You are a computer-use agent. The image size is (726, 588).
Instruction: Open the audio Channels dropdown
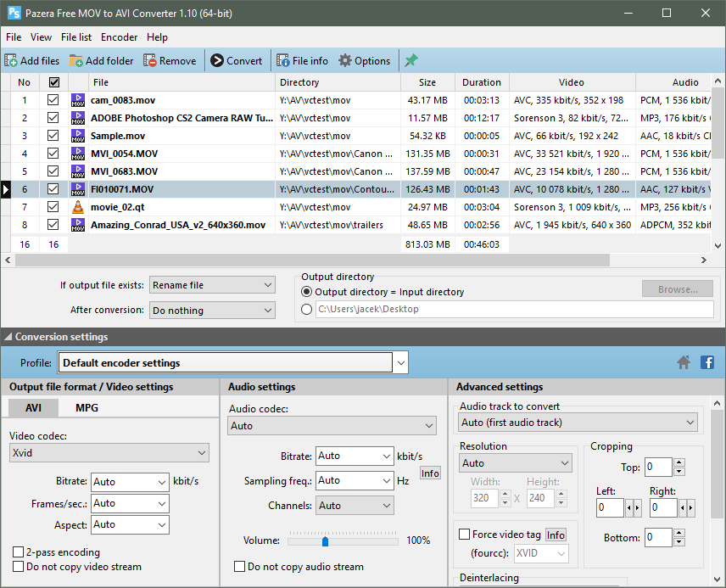[x=355, y=506]
